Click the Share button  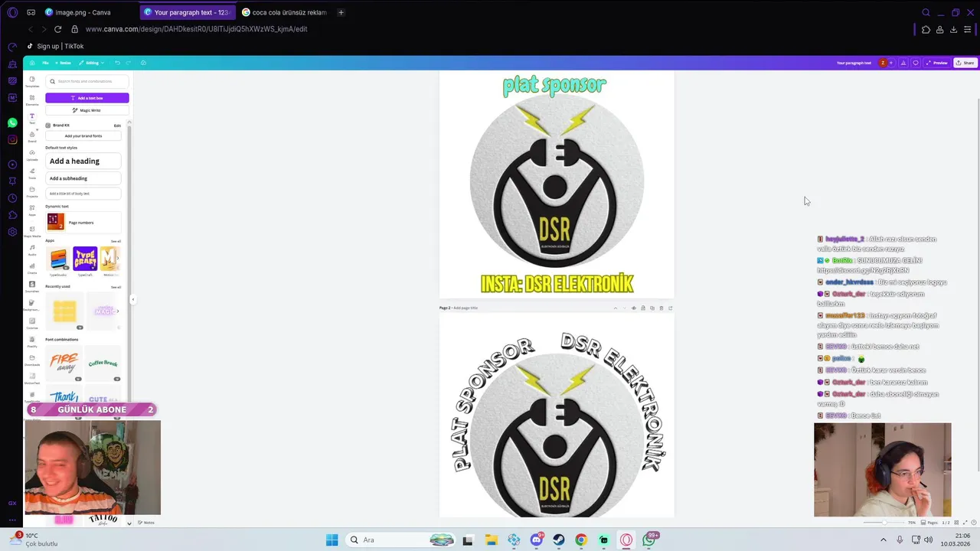(x=965, y=63)
